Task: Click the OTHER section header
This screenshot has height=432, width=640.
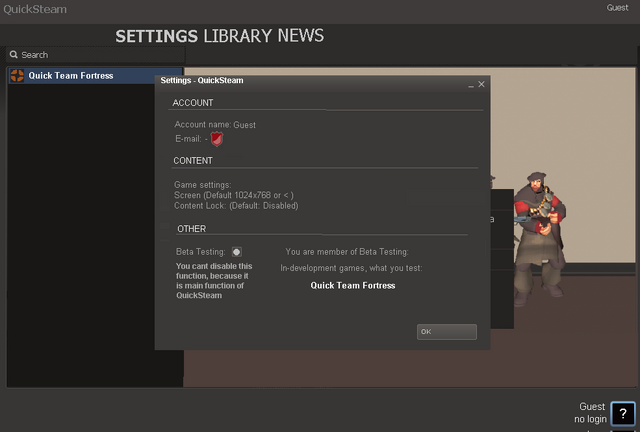Action: point(191,229)
